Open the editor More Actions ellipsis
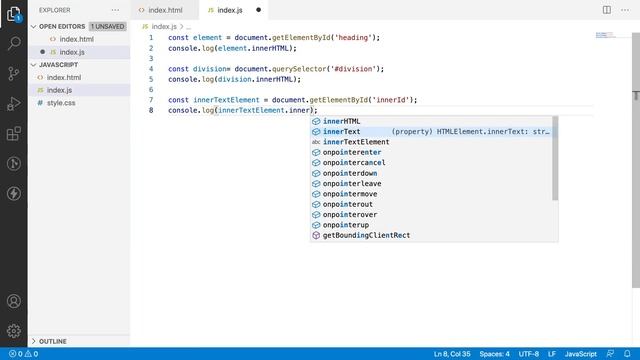Viewport: 640px width, 360px height. click(625, 10)
